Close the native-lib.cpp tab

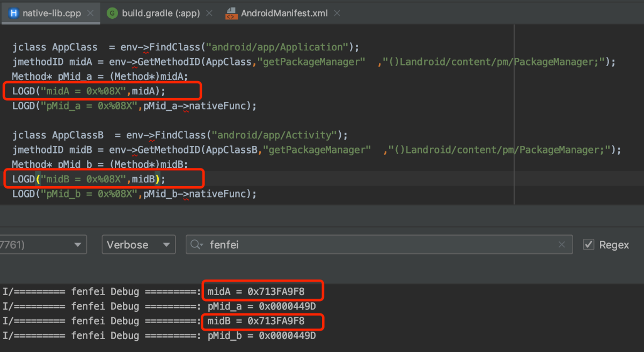pyautogui.click(x=91, y=13)
